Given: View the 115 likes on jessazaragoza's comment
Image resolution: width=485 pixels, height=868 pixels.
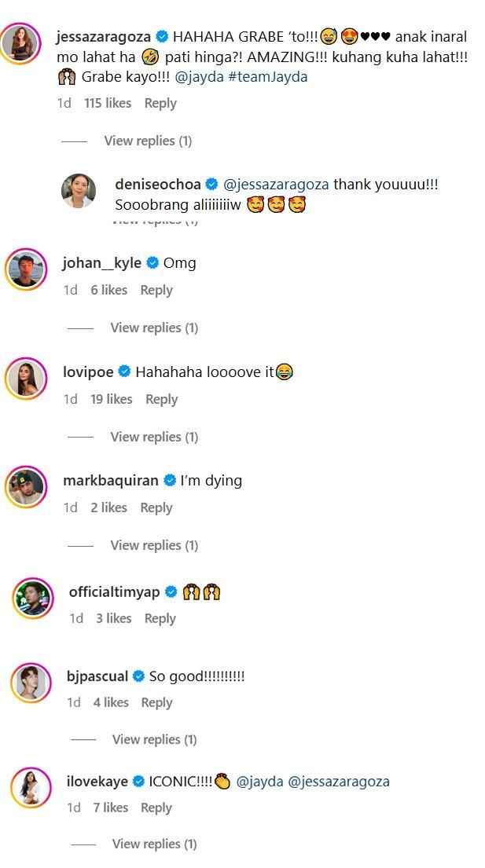Looking at the screenshot, I should tap(108, 103).
